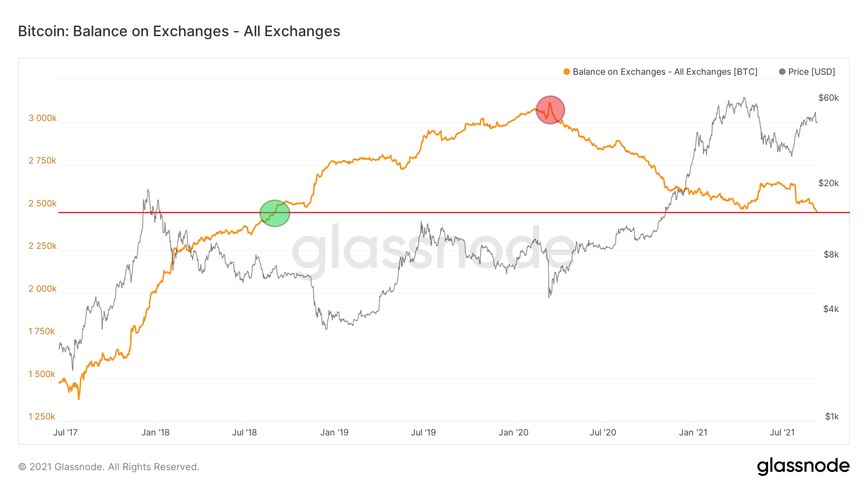The width and height of the screenshot is (868, 488).
Task: Click the Jan '18 x-axis label
Action: coord(155,433)
